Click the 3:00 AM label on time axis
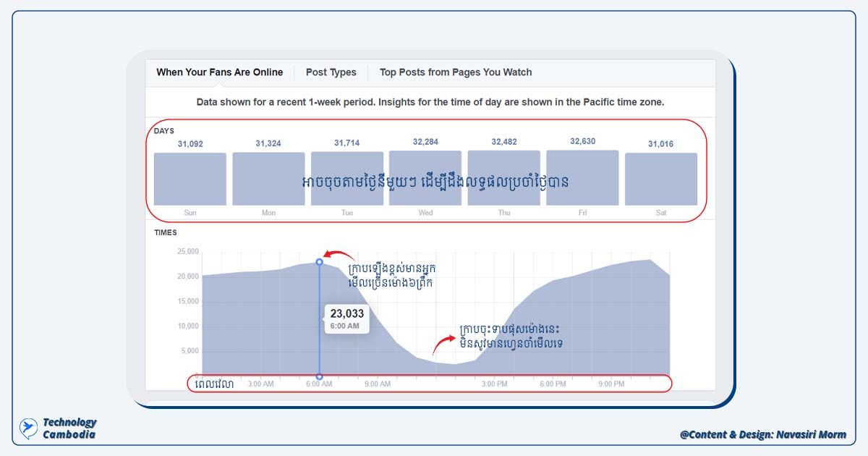Image resolution: width=868 pixels, height=456 pixels. [260, 384]
